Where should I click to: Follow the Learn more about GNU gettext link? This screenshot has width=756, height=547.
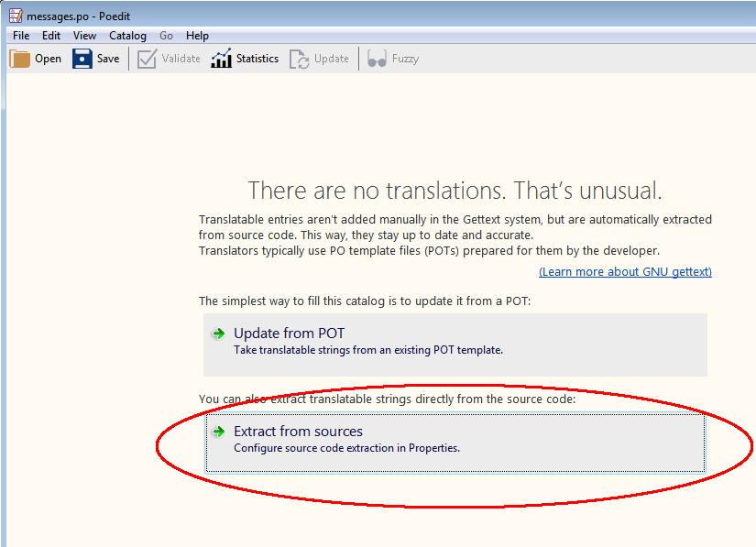coord(625,272)
